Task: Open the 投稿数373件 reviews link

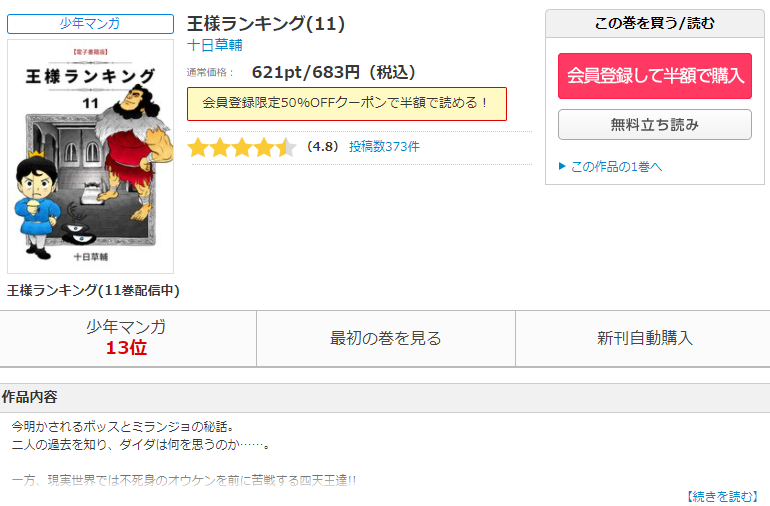Action: [384, 147]
